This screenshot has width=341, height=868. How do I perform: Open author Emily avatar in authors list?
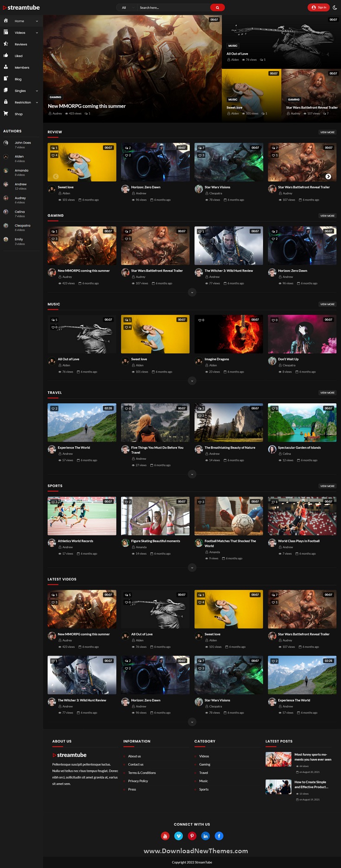(6, 240)
